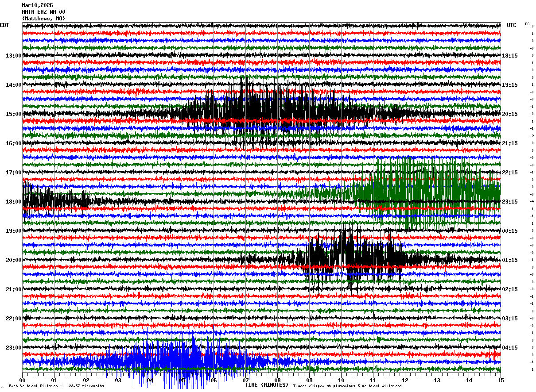
Task: Click minute tick label 02 on axis
Action: point(86,380)
